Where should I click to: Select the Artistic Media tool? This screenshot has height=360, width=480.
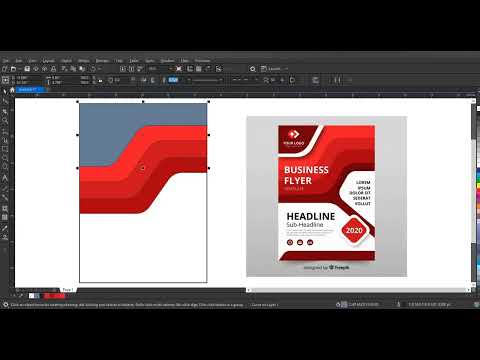(5, 139)
